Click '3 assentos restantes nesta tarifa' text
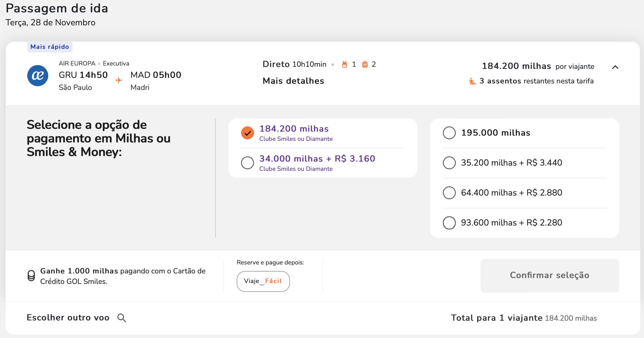This screenshot has width=644, height=338. tap(536, 81)
